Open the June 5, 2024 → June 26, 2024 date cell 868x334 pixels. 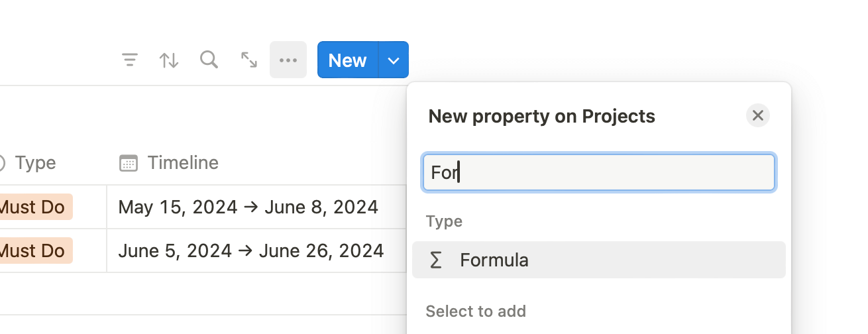[250, 251]
